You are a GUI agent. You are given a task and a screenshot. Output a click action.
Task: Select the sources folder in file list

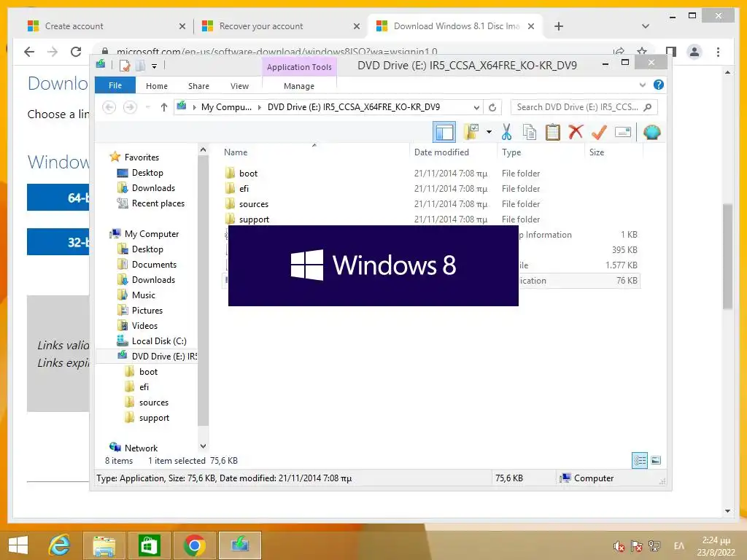[253, 204]
